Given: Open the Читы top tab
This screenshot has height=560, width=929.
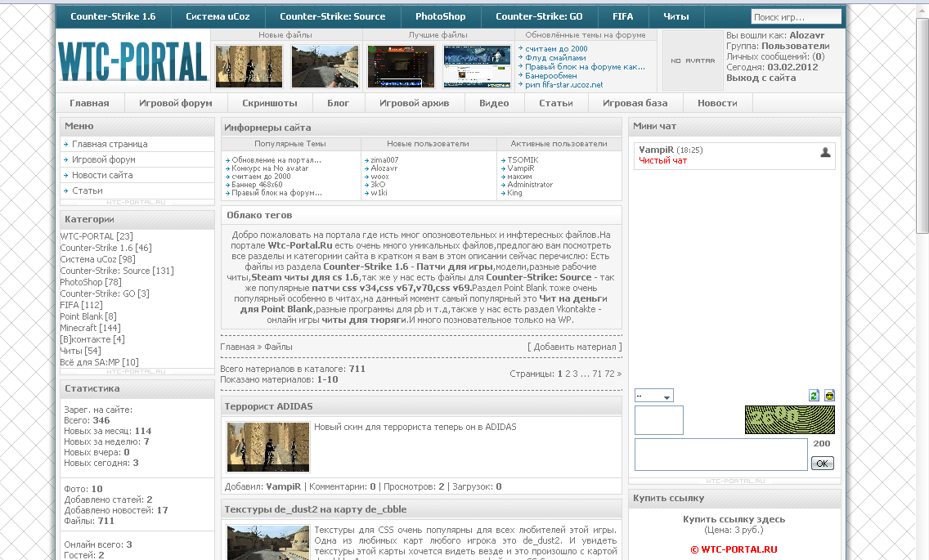Looking at the screenshot, I should [x=676, y=16].
